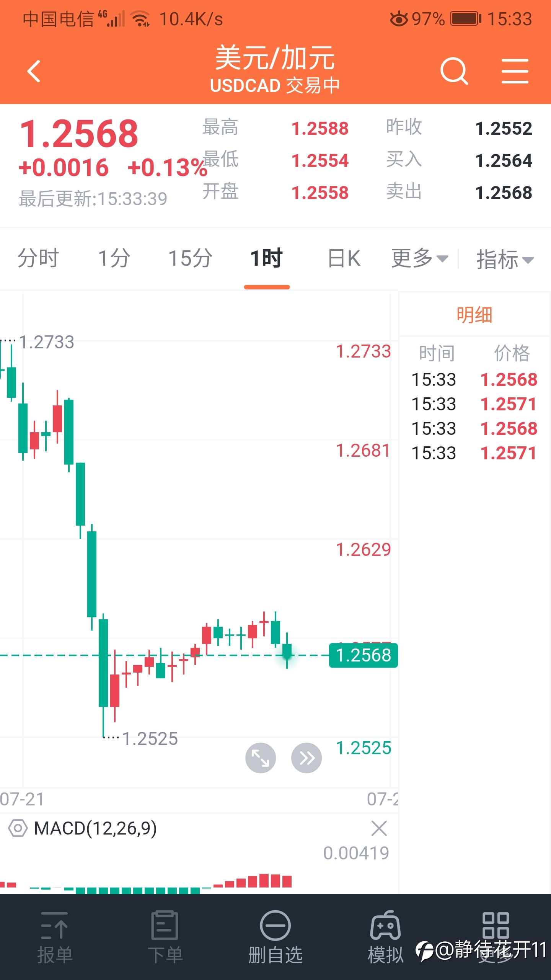The image size is (551, 980).
Task: Open the 模拟 simulation icon
Action: (385, 938)
